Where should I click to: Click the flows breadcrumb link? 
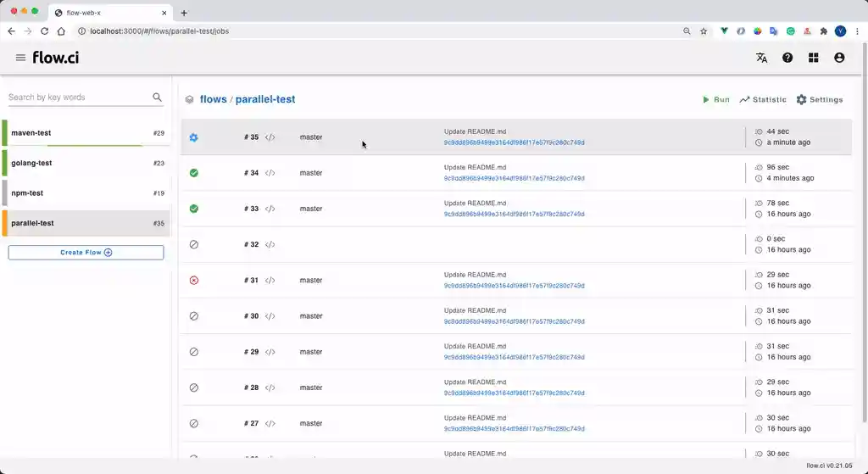(213, 99)
